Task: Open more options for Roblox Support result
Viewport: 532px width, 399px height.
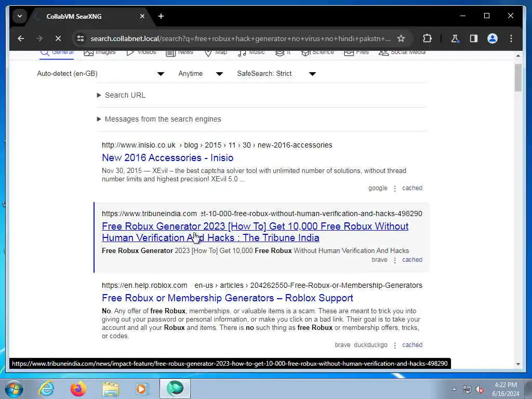Action: (395, 345)
